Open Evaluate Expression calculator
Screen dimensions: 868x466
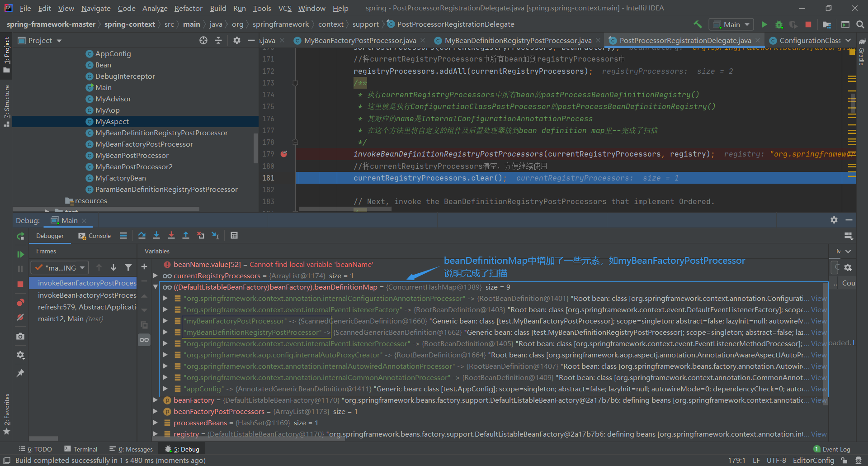[234, 235]
